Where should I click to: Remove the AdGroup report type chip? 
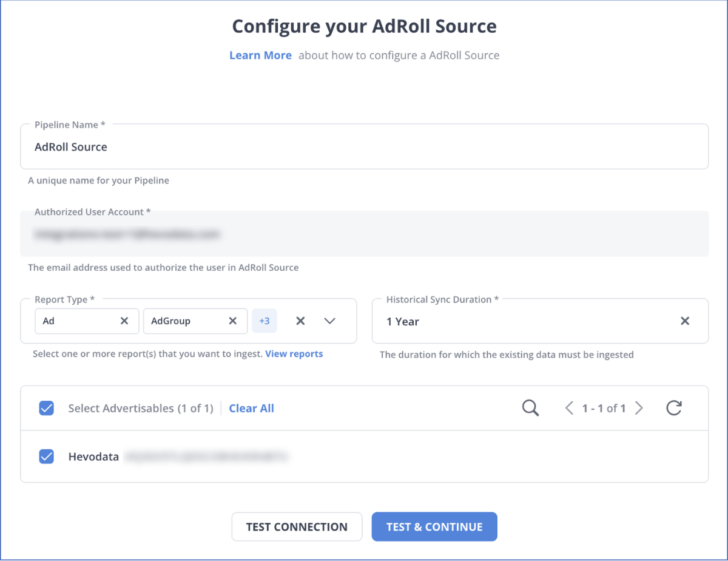tap(232, 321)
